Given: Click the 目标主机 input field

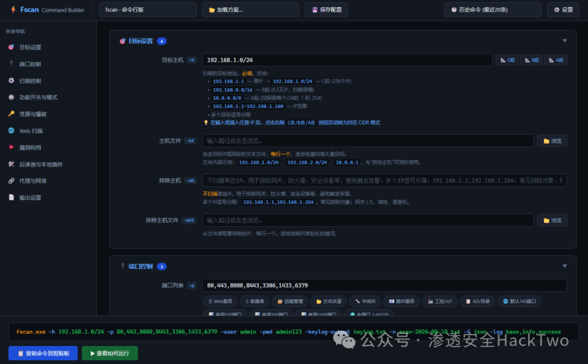Looking at the screenshot, I should click(x=347, y=60).
